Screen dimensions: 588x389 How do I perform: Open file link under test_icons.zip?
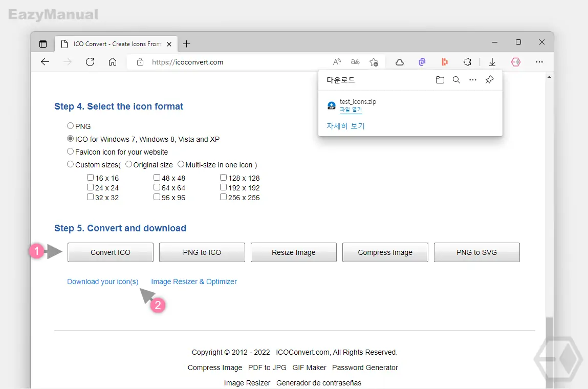click(351, 110)
